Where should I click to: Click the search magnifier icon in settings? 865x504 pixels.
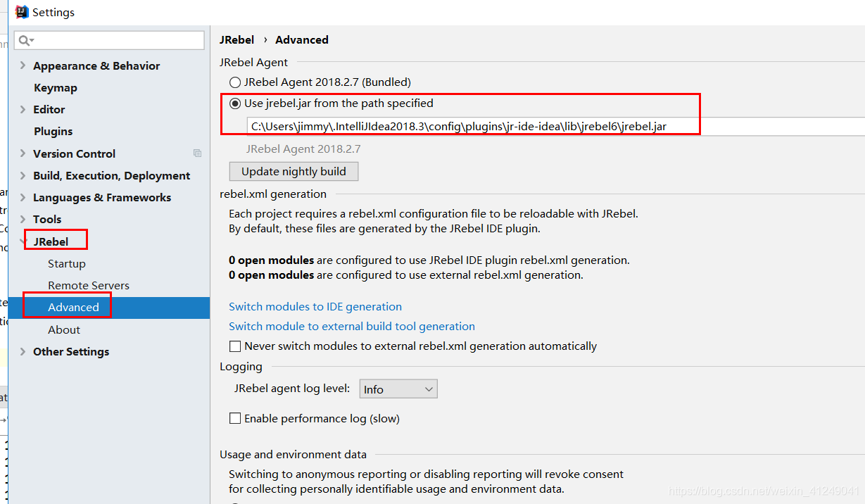pyautogui.click(x=25, y=40)
